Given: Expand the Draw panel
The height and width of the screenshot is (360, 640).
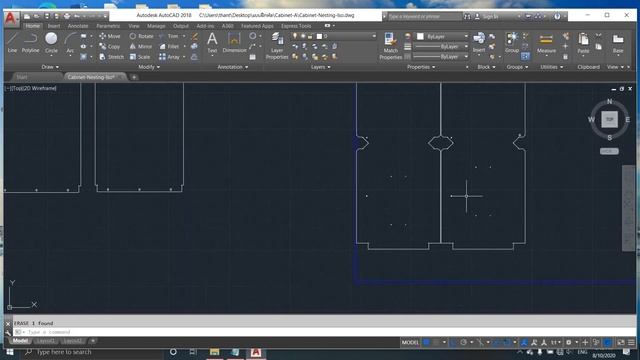Looking at the screenshot, I should [50, 67].
